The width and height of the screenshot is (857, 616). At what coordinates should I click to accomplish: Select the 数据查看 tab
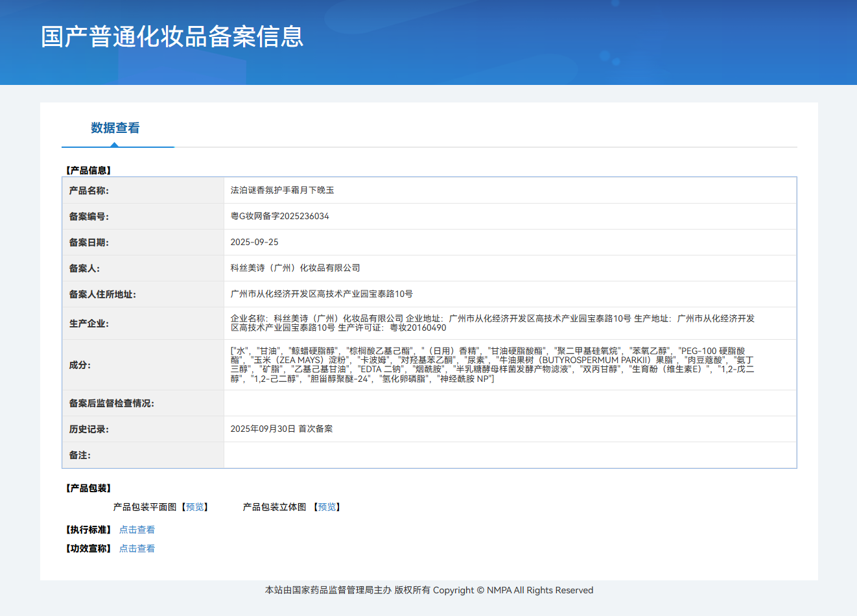(x=115, y=128)
